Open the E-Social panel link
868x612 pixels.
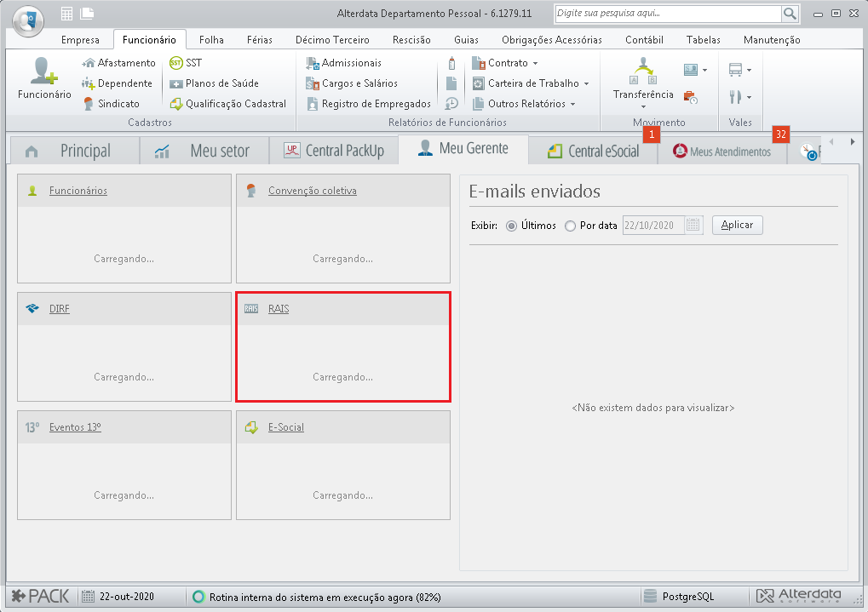point(286,428)
